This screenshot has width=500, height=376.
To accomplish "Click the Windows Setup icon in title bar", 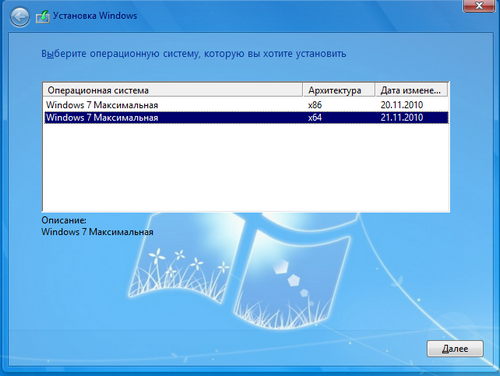I will (43, 17).
